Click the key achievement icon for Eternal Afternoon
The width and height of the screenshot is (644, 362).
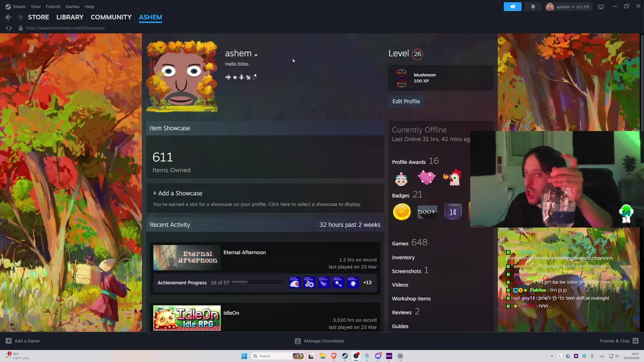(338, 283)
